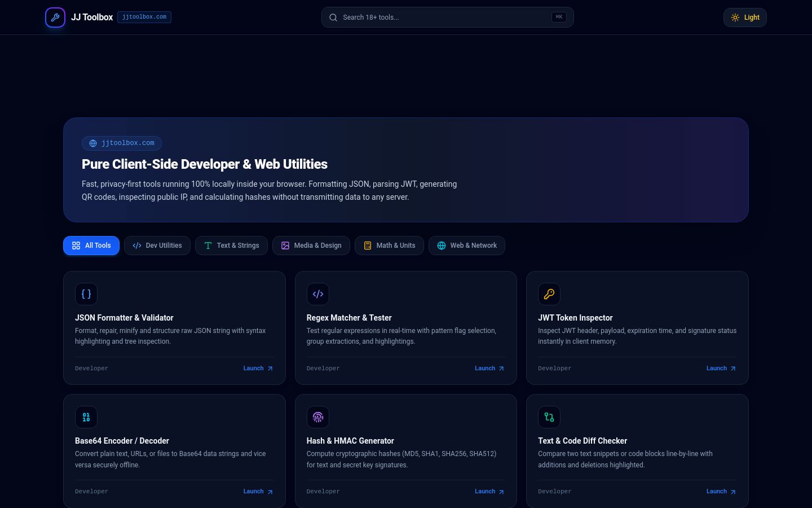Click the code icon in Dev Utilities tab

[x=137, y=246]
